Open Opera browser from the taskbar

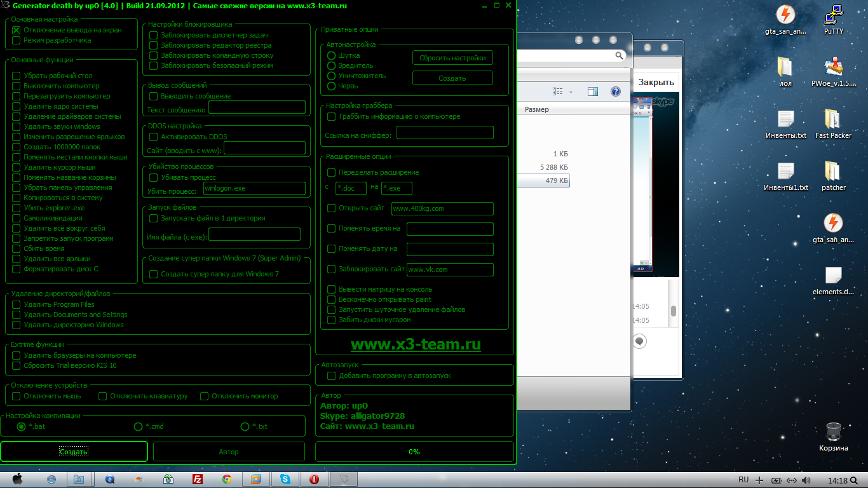coord(314,480)
